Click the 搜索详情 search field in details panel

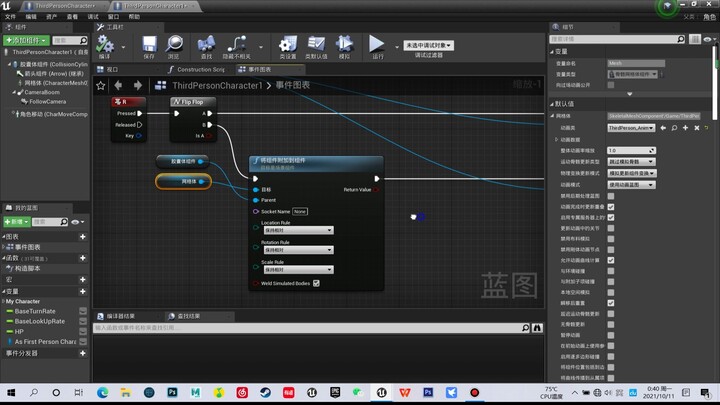click(x=618, y=39)
